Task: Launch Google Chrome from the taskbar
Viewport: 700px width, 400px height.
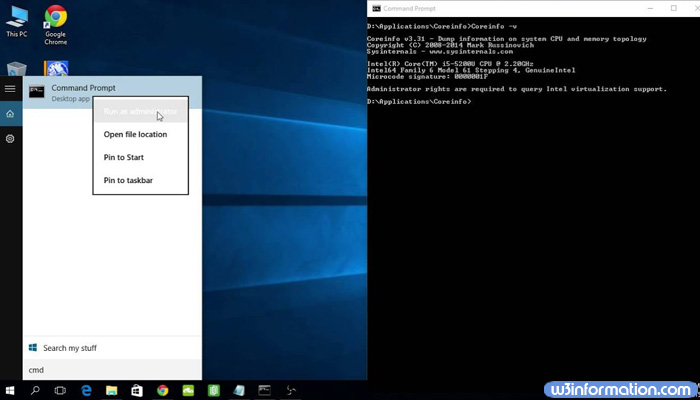Action: [162, 391]
